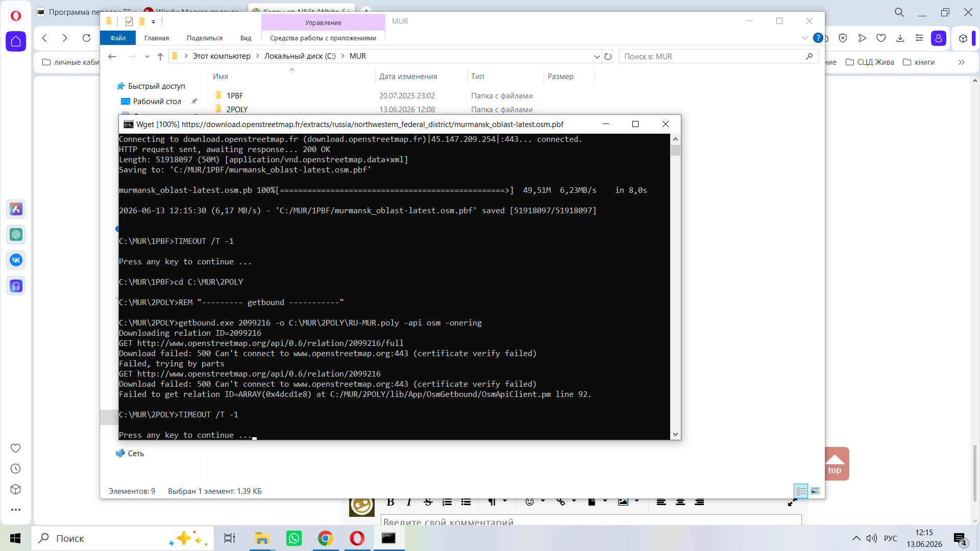Viewport: 980px width, 551px height.
Task: Open the Поделиться ribbon tab
Action: (x=205, y=38)
